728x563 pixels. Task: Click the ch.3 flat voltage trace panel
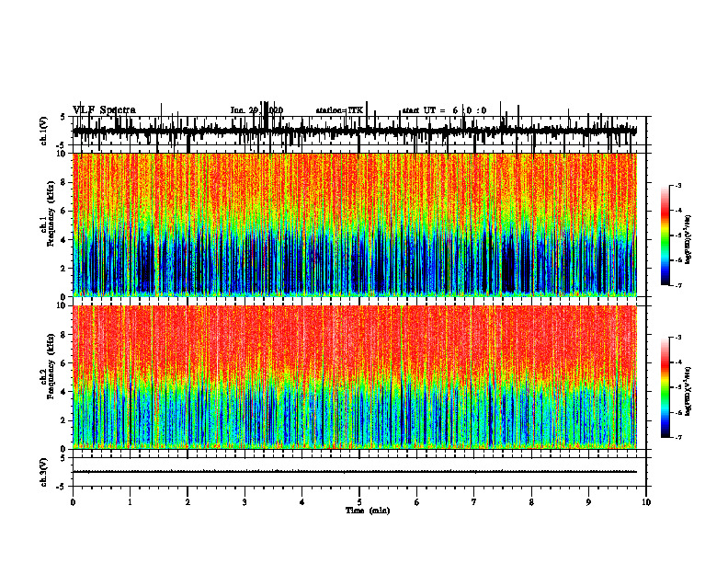pos(359,472)
